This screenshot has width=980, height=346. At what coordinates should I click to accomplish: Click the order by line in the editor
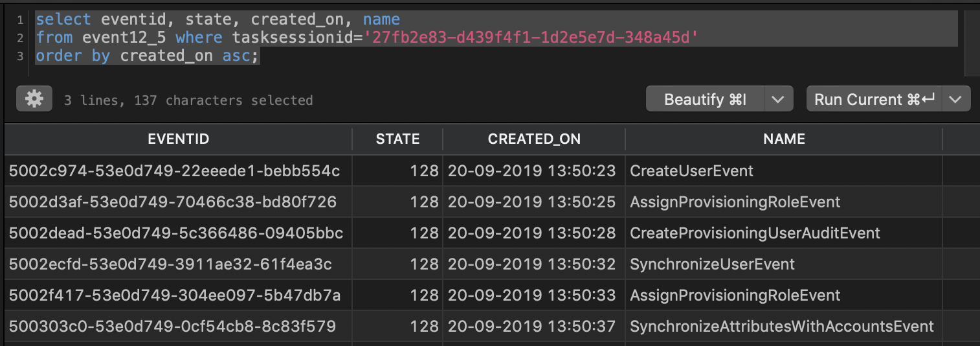coord(148,56)
